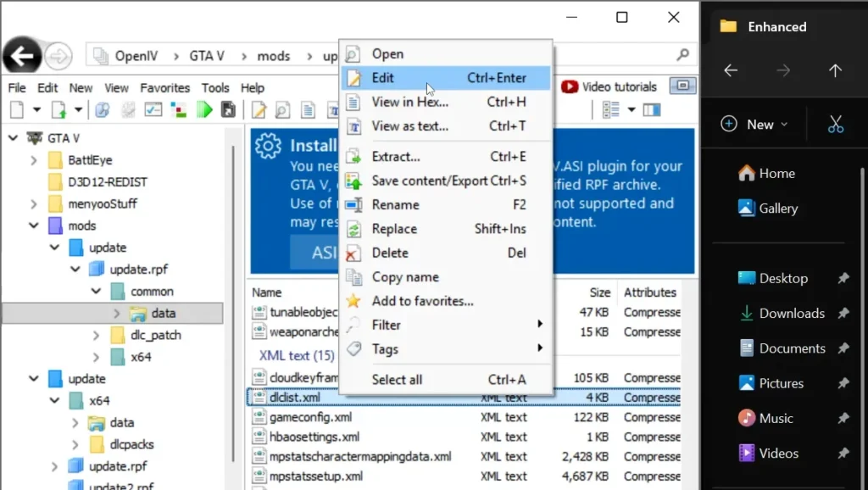The height and width of the screenshot is (490, 868).
Task: Launch the game using the green play toolbar icon
Action: [203, 109]
